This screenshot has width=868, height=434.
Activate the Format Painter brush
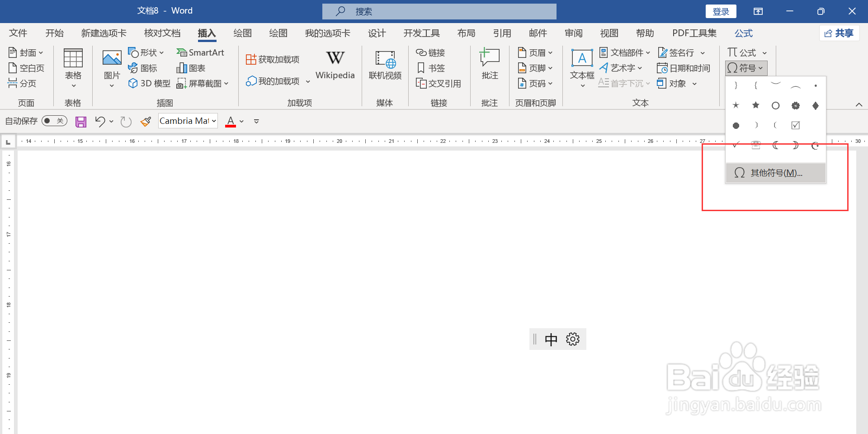[x=146, y=122]
